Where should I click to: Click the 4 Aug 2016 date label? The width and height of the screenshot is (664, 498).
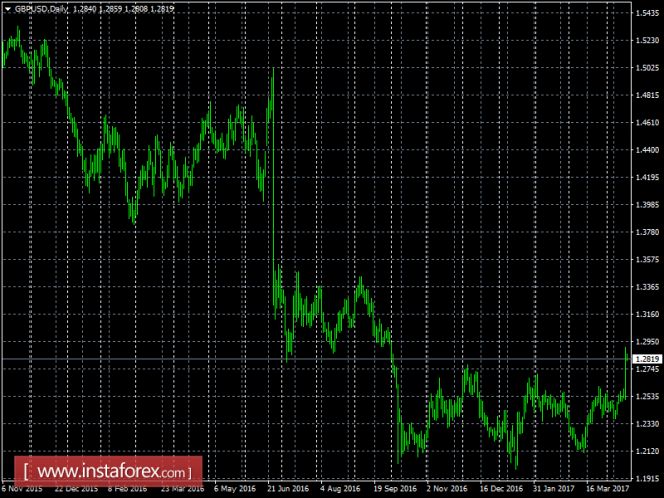click(x=340, y=488)
